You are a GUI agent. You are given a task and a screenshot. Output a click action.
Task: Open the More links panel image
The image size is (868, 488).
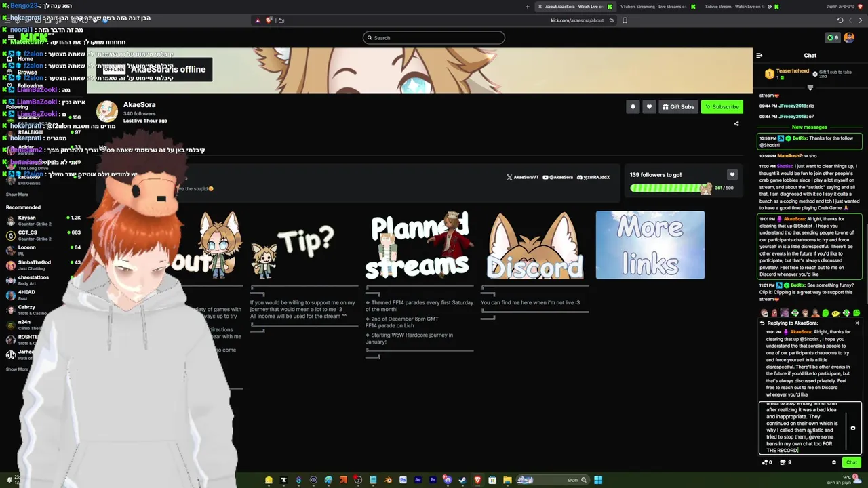[650, 245]
